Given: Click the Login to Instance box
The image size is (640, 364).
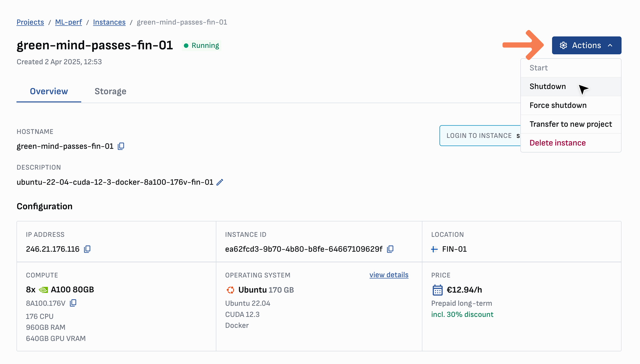Looking at the screenshot, I should [x=479, y=136].
